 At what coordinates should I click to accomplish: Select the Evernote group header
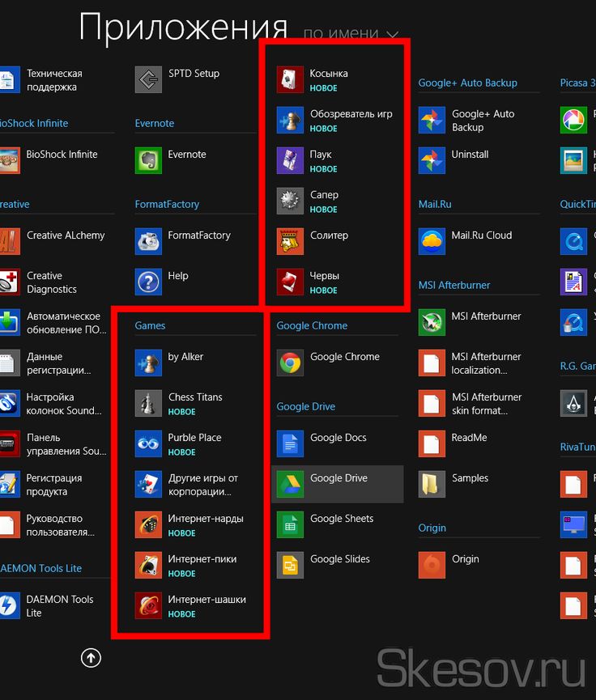(155, 123)
